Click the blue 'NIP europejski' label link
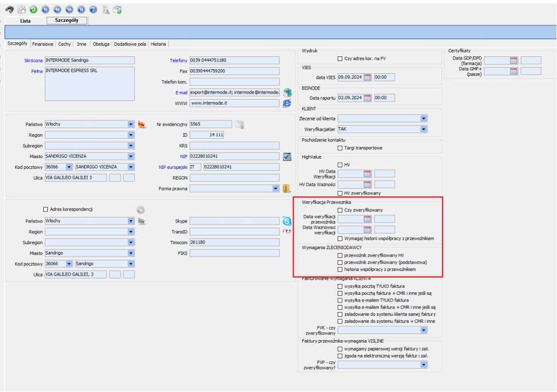Viewport: 557px width, 392px height. click(x=173, y=167)
